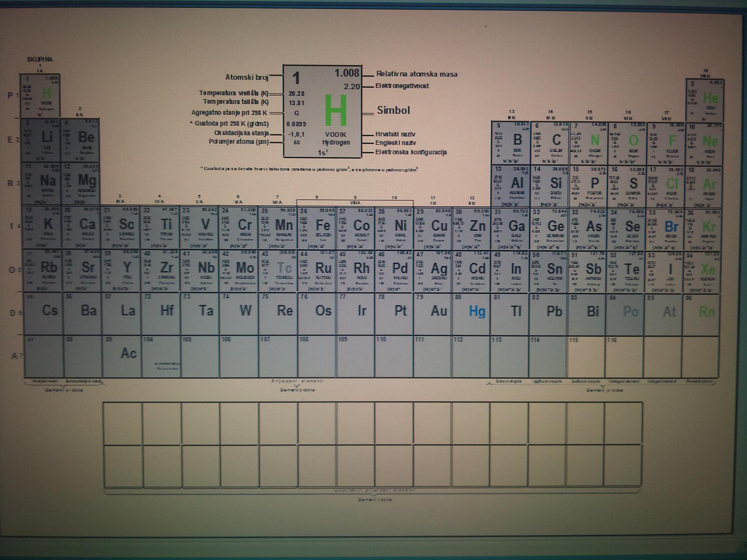Click the cadmium Cd cell

pos(471,272)
